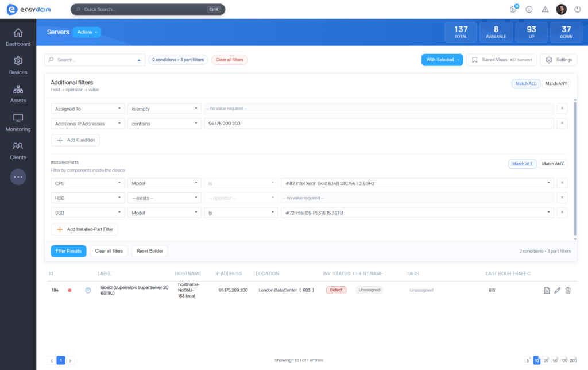Viewport: 588px width, 370px height.
Task: Open Devices section in sidebar
Action: tap(18, 66)
